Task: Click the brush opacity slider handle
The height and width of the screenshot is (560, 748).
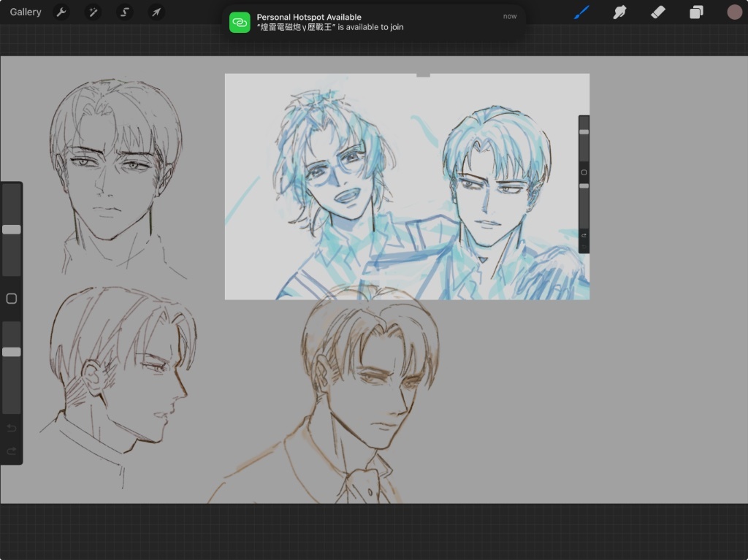Action: click(12, 352)
